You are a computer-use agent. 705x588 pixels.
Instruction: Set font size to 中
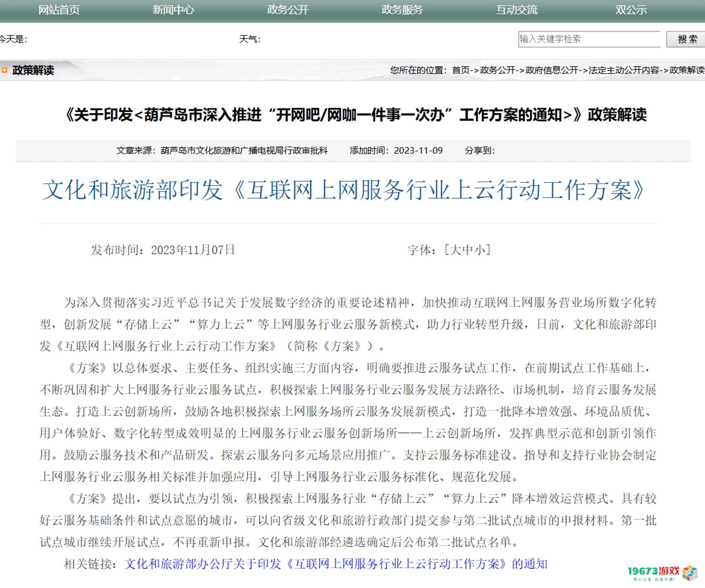click(x=468, y=250)
